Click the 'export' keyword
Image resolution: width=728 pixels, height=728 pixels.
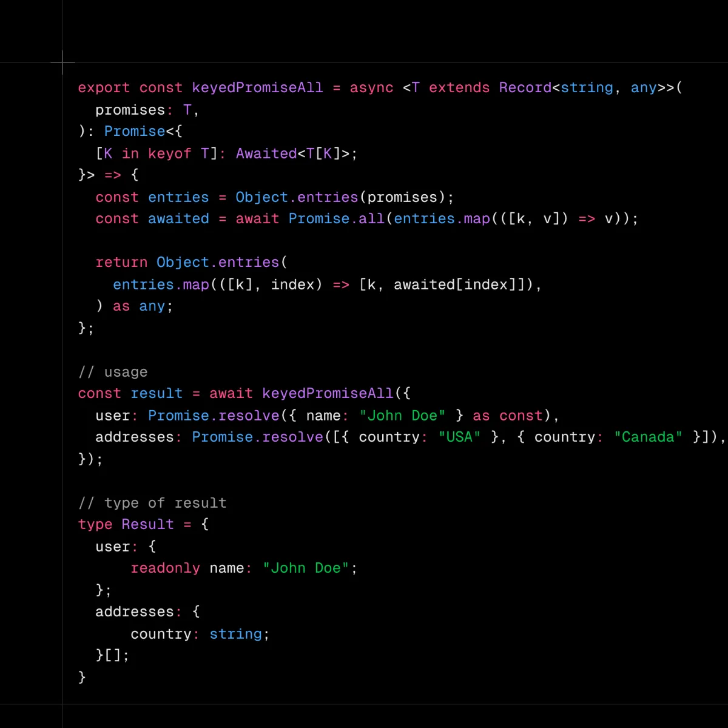click(104, 88)
